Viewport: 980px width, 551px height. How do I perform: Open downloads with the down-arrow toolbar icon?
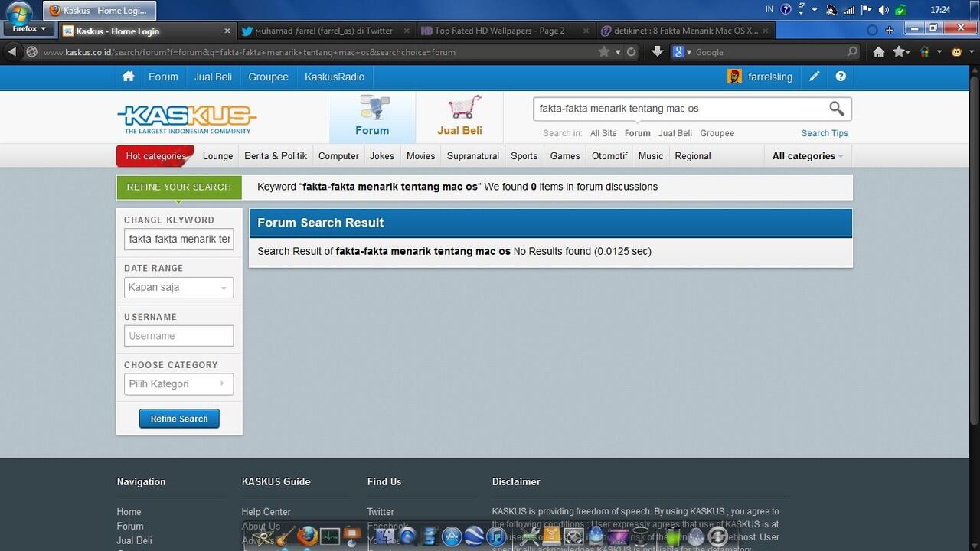click(657, 52)
